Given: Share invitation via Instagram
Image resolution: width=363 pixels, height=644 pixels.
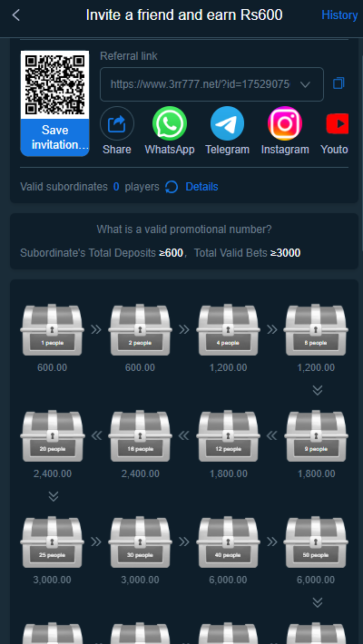Looking at the screenshot, I should (x=285, y=123).
